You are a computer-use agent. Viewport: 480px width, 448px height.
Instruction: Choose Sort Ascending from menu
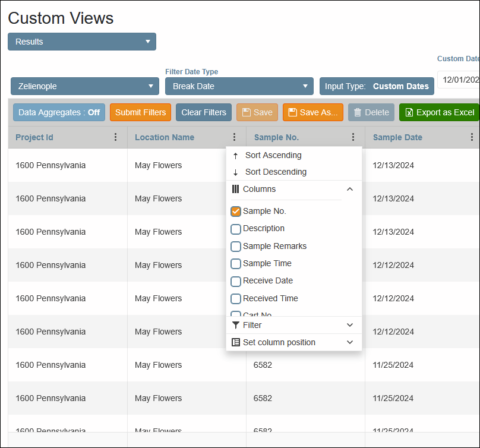pyautogui.click(x=273, y=156)
